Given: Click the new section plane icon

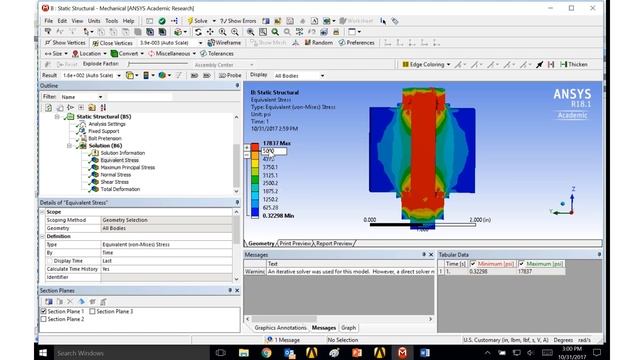Looking at the screenshot, I should pos(49,302).
